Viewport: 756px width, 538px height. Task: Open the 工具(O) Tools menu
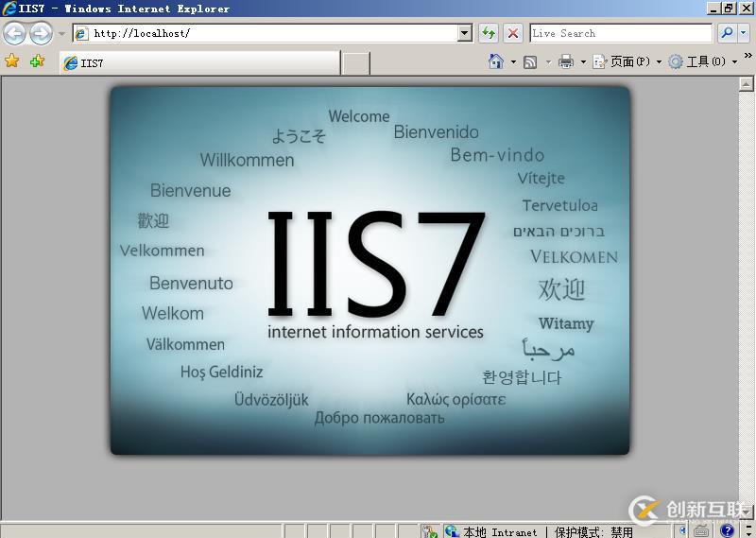pyautogui.click(x=702, y=61)
